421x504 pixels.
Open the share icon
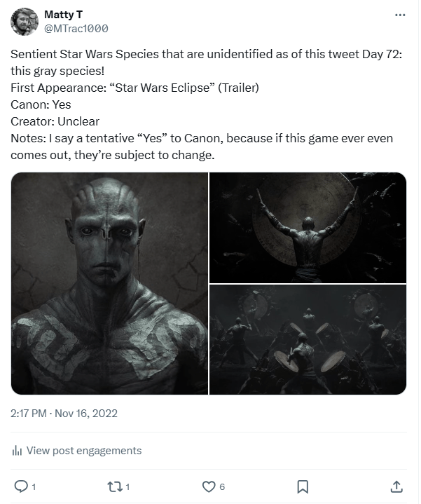(x=396, y=486)
